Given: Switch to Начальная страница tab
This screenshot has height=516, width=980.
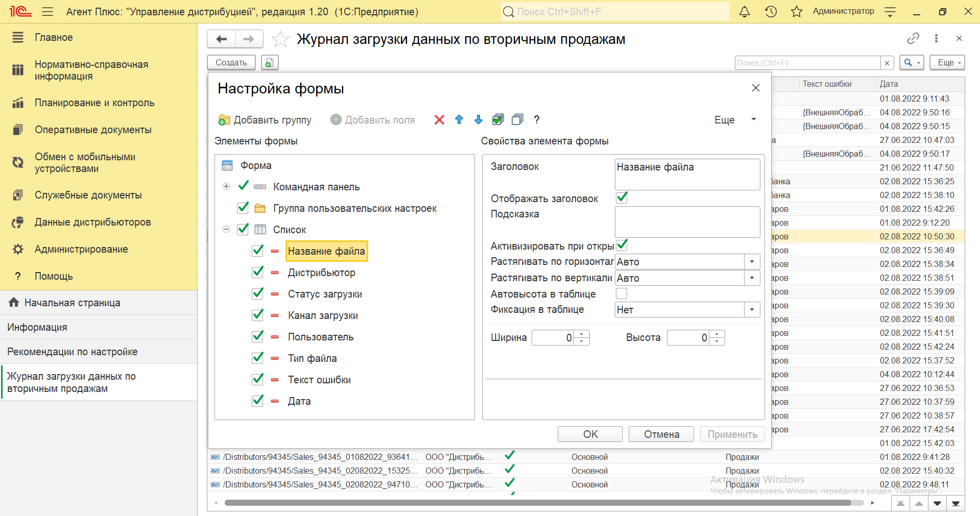Looking at the screenshot, I should pyautogui.click(x=99, y=303).
